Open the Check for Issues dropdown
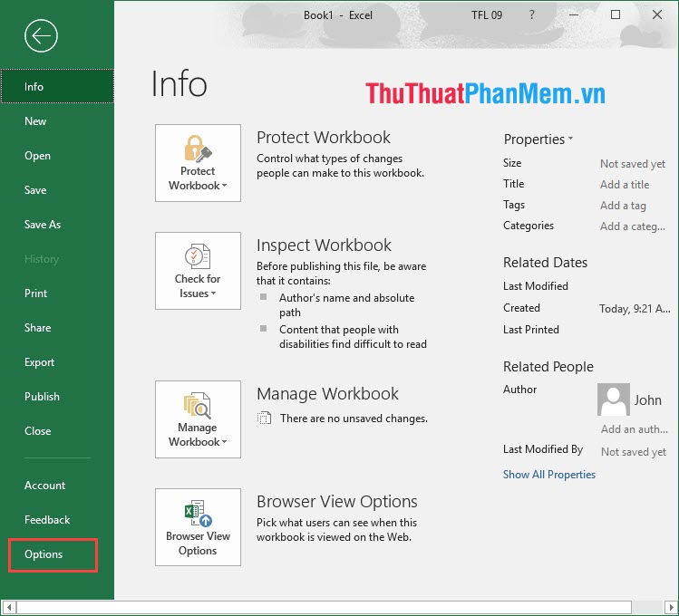 [x=198, y=271]
